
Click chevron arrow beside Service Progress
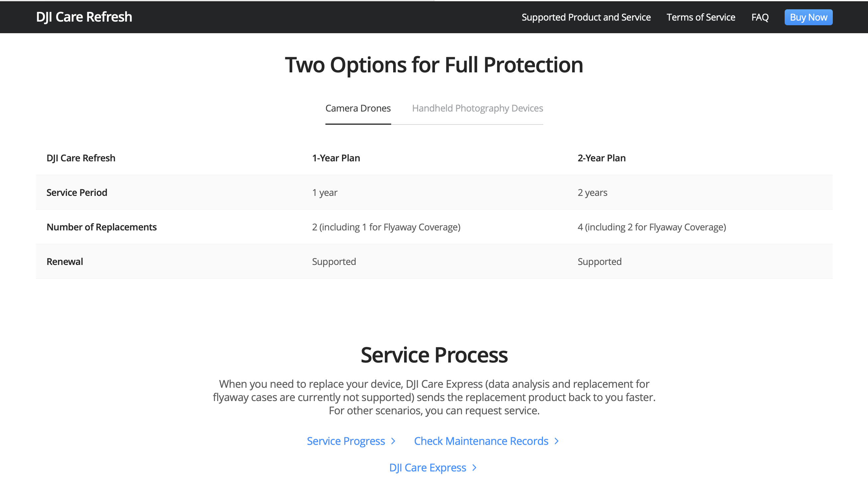[393, 441]
